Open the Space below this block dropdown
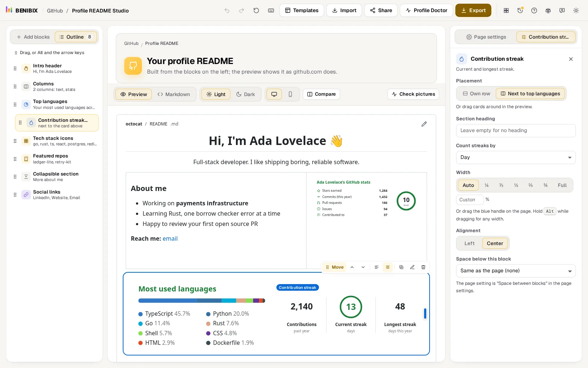Screen dimensions: 588x368 516,271
